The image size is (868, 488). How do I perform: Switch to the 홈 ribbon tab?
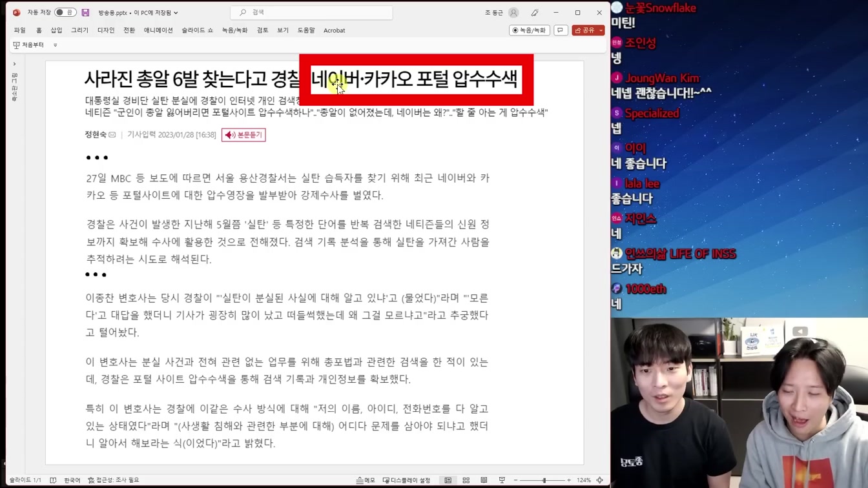(x=39, y=30)
